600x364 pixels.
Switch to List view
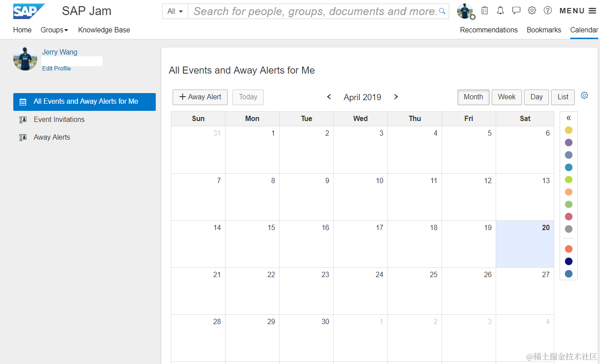[563, 97]
